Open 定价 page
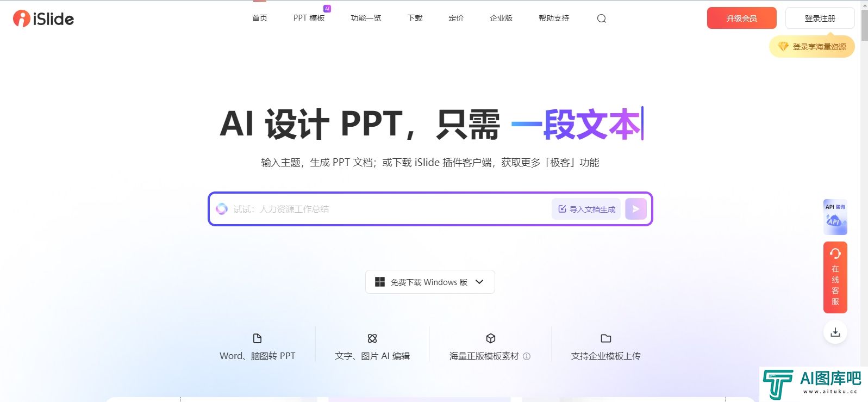 point(456,18)
